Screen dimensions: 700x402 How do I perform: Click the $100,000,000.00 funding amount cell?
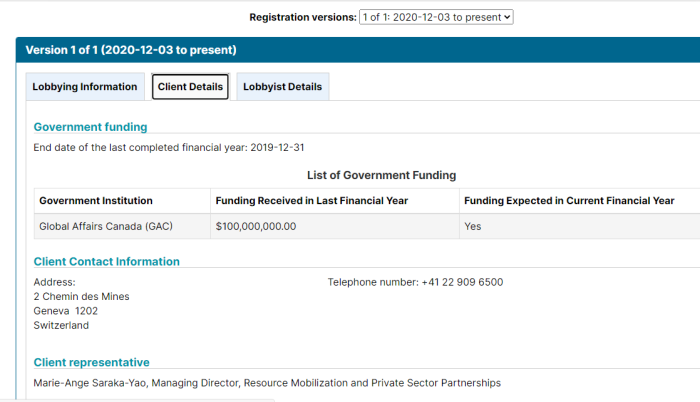coord(335,226)
